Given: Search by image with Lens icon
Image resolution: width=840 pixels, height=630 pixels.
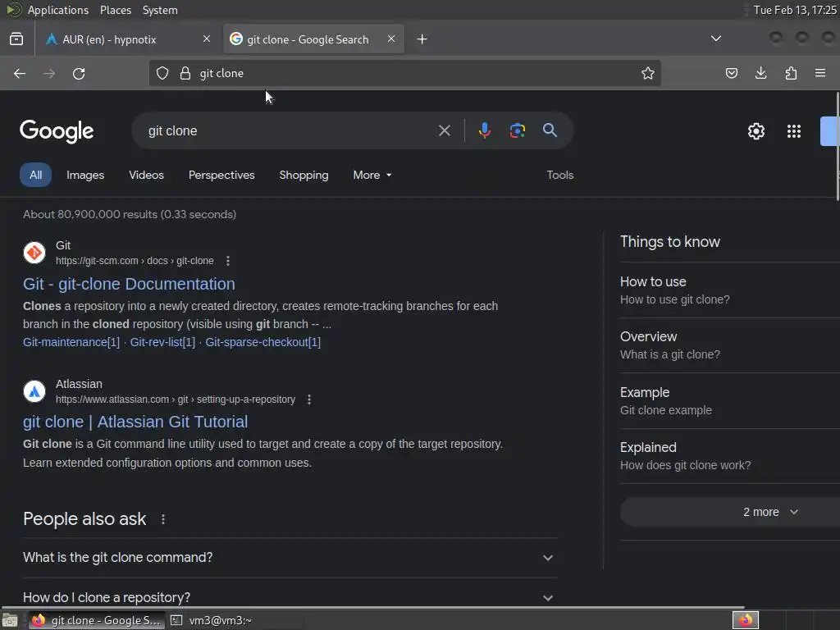Looking at the screenshot, I should coord(518,130).
